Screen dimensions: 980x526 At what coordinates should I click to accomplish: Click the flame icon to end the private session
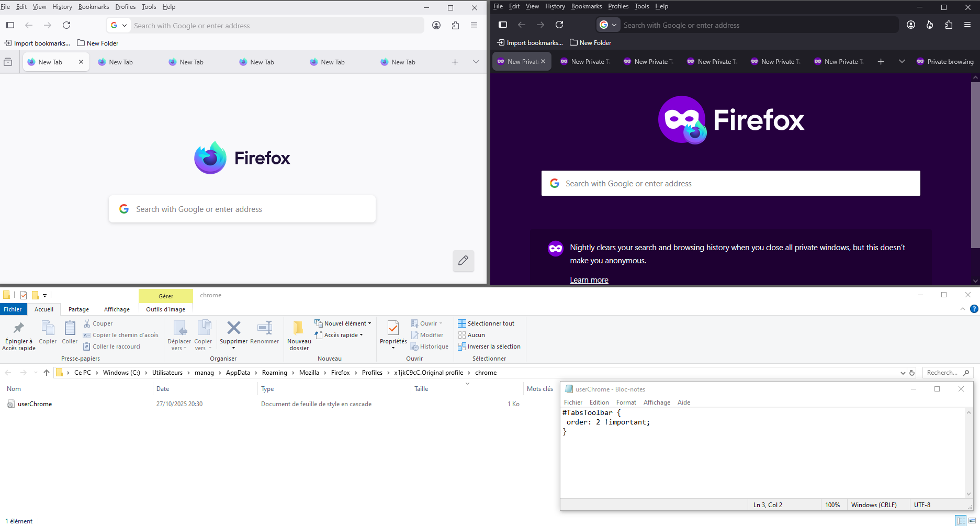click(x=930, y=25)
